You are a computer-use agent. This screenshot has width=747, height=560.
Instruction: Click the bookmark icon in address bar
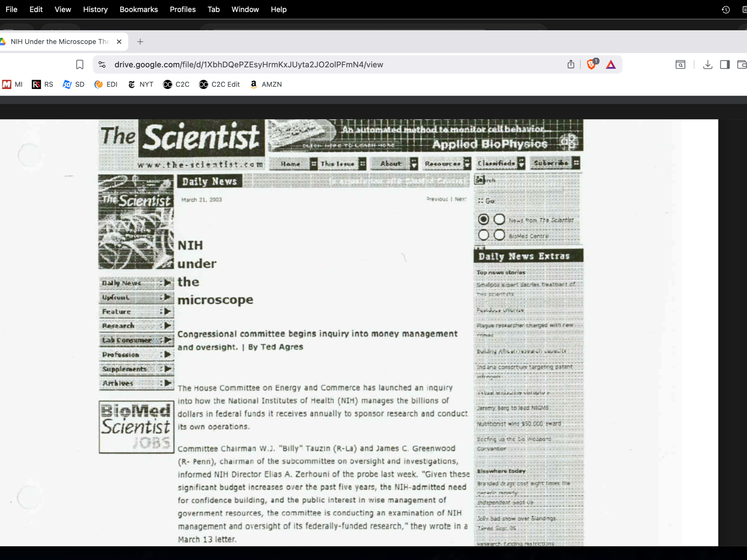[x=80, y=64]
